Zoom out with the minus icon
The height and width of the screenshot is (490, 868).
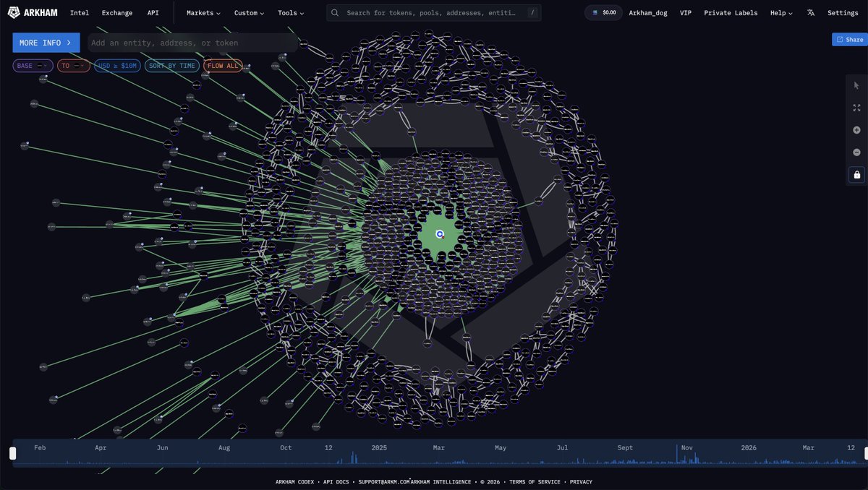click(x=857, y=152)
